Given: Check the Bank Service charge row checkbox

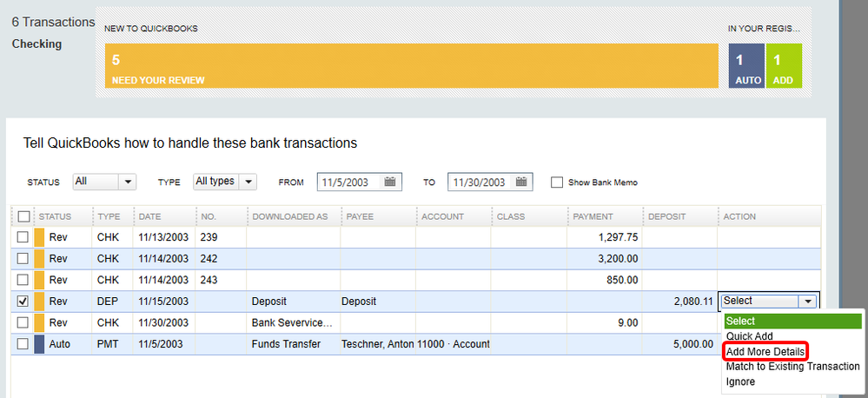Looking at the screenshot, I should [x=23, y=322].
